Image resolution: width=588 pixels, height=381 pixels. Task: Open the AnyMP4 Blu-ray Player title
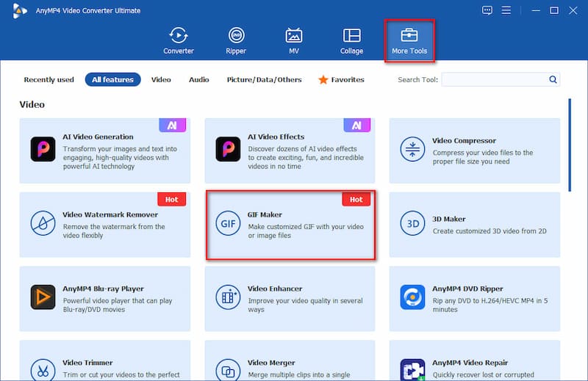tap(103, 289)
